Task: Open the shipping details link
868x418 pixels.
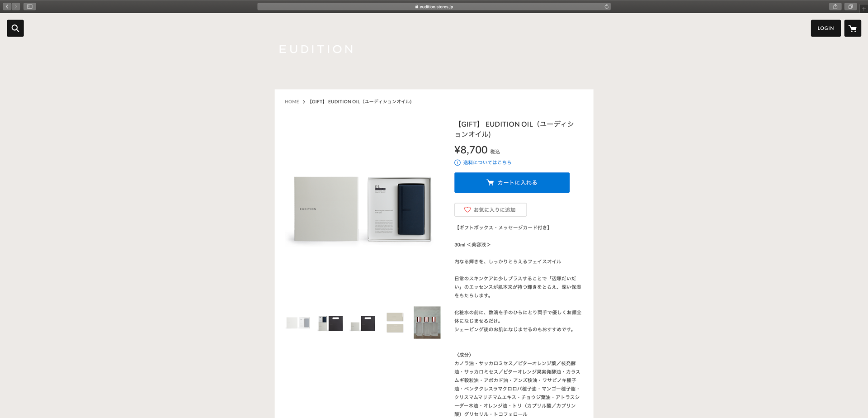Action: (x=487, y=163)
